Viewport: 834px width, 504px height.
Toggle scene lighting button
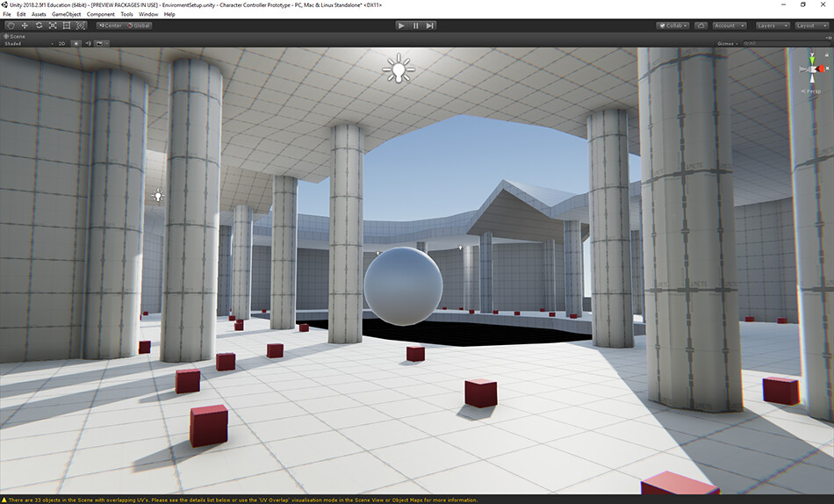pyautogui.click(x=76, y=44)
